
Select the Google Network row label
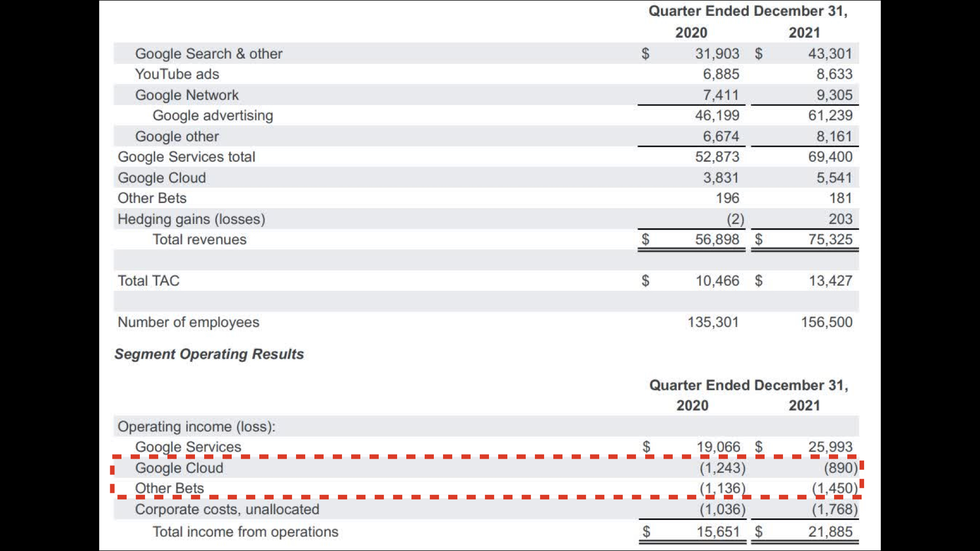[x=186, y=95]
